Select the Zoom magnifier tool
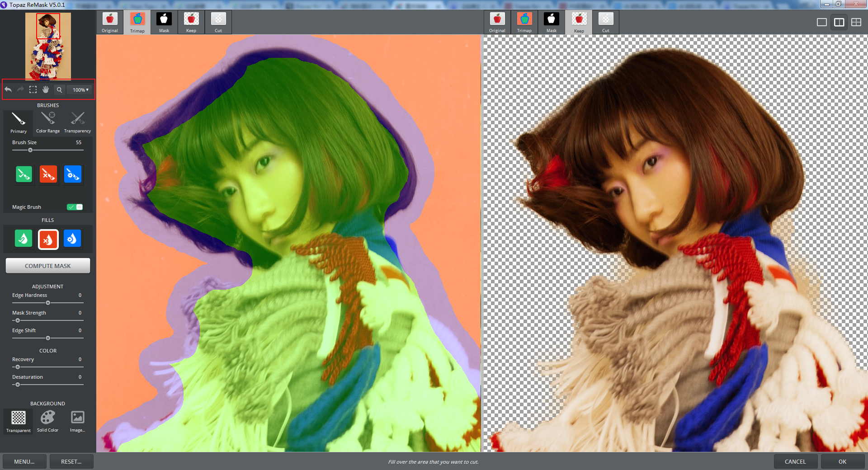 [59, 89]
